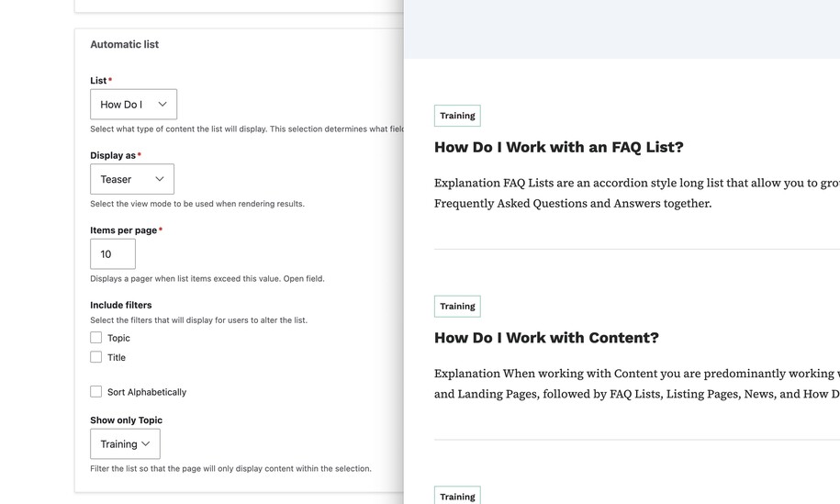This screenshot has width=840, height=504.
Task: Click the Working with Content explanation paragraph
Action: pos(637,384)
